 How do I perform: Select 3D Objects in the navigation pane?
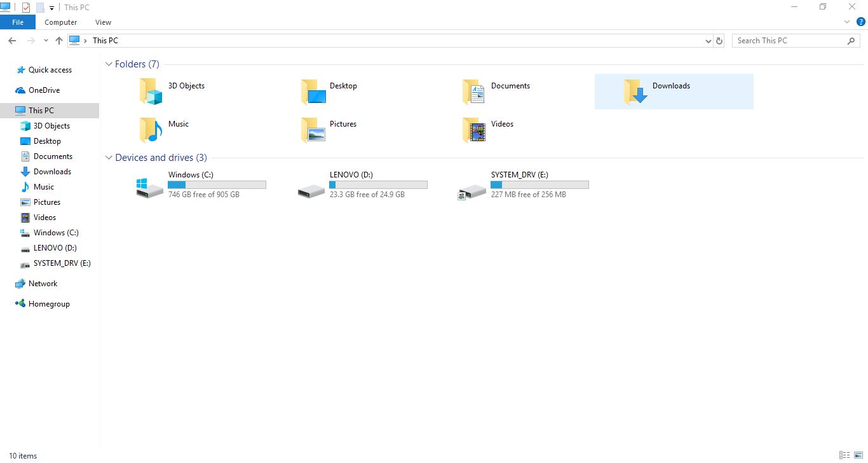51,126
